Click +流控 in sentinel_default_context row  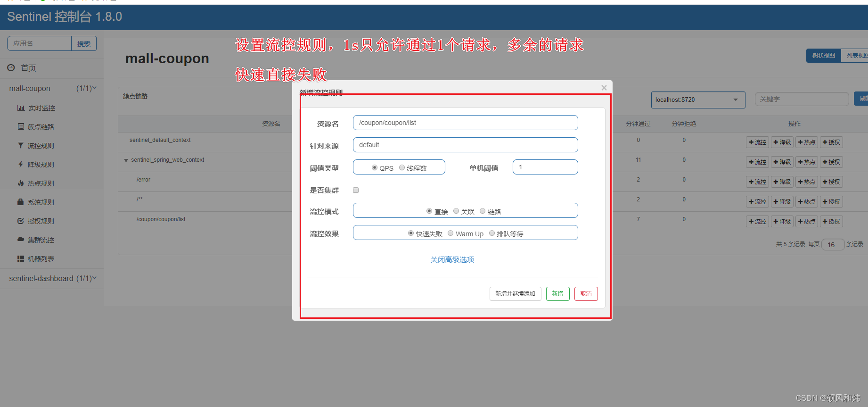[x=757, y=142]
